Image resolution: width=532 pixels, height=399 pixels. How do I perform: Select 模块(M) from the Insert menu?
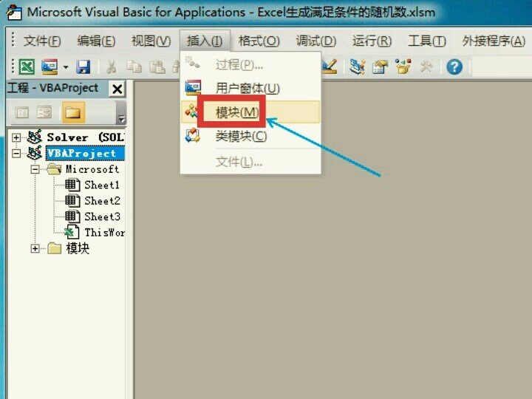(x=237, y=112)
